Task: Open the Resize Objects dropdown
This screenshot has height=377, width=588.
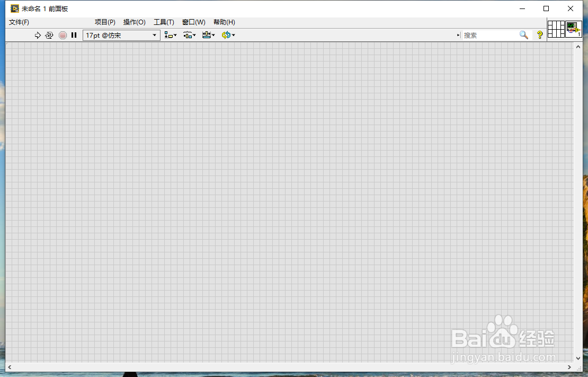Action: (209, 36)
